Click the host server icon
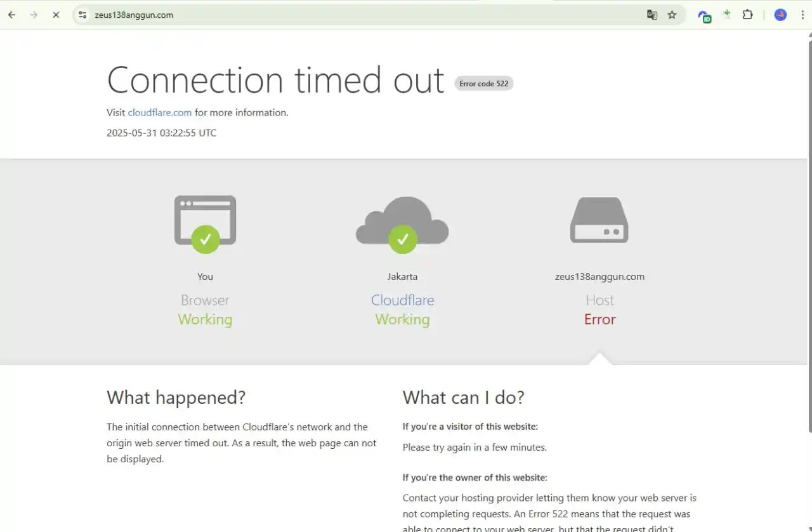The height and width of the screenshot is (532, 812). pos(599,220)
